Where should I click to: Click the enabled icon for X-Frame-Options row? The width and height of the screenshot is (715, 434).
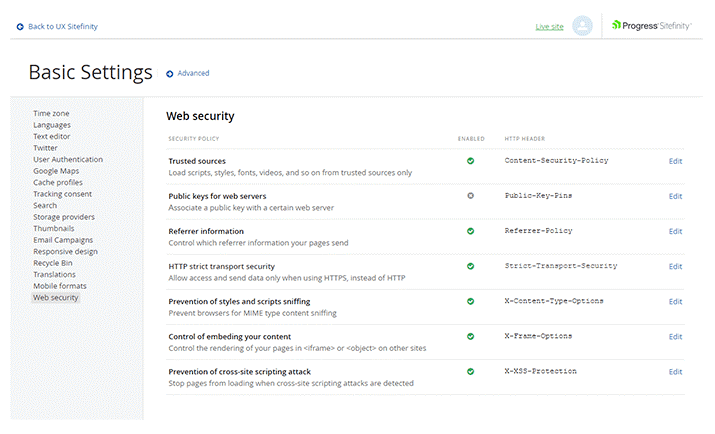coord(470,336)
